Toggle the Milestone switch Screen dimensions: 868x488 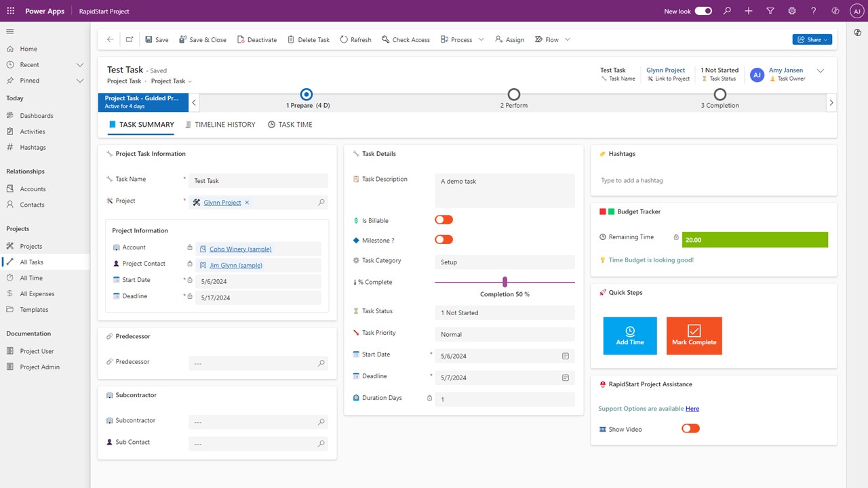coord(443,239)
